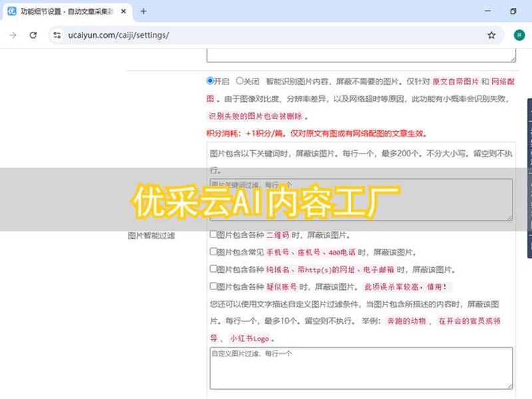Close the 功能细节设置 browser tab
The width and height of the screenshot is (532, 399).
(x=124, y=11)
